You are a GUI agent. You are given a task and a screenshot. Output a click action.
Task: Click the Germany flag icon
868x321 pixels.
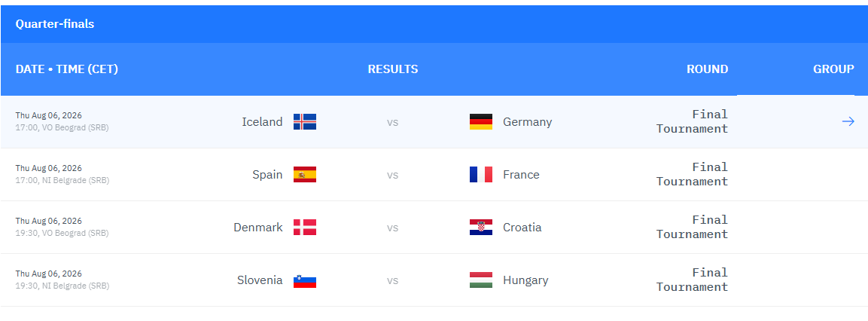click(480, 121)
